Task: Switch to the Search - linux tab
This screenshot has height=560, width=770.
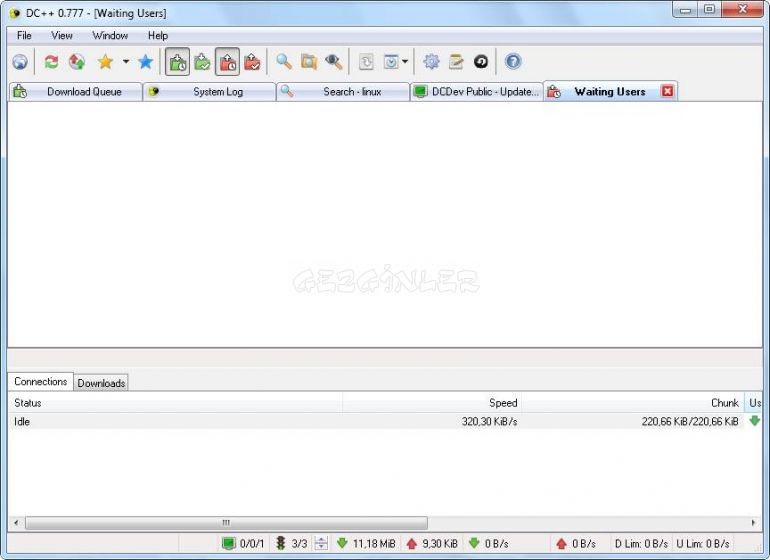Action: (343, 92)
